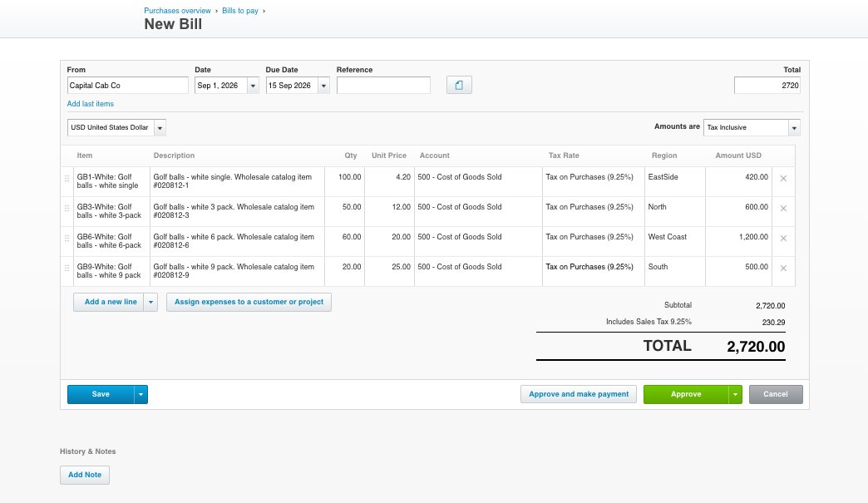The width and height of the screenshot is (868, 503).
Task: Select the item cell GB1-White: Golf balls - white single
Action: [x=111, y=181]
